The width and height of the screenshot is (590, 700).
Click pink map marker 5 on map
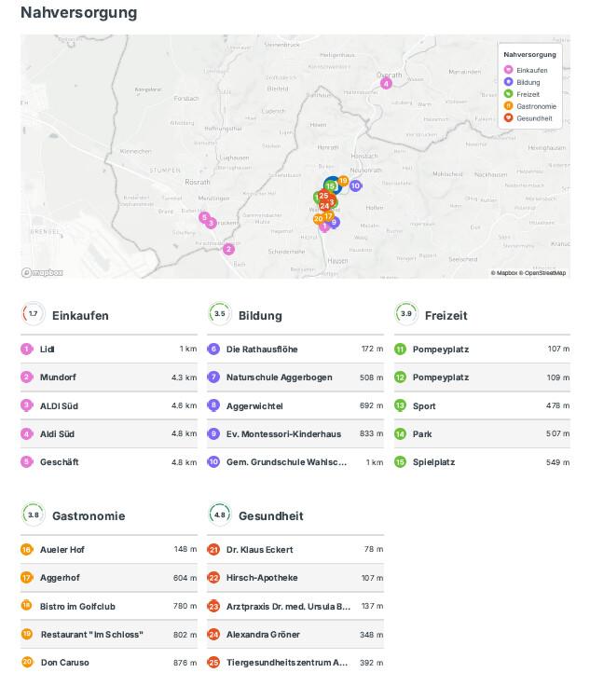(x=204, y=217)
